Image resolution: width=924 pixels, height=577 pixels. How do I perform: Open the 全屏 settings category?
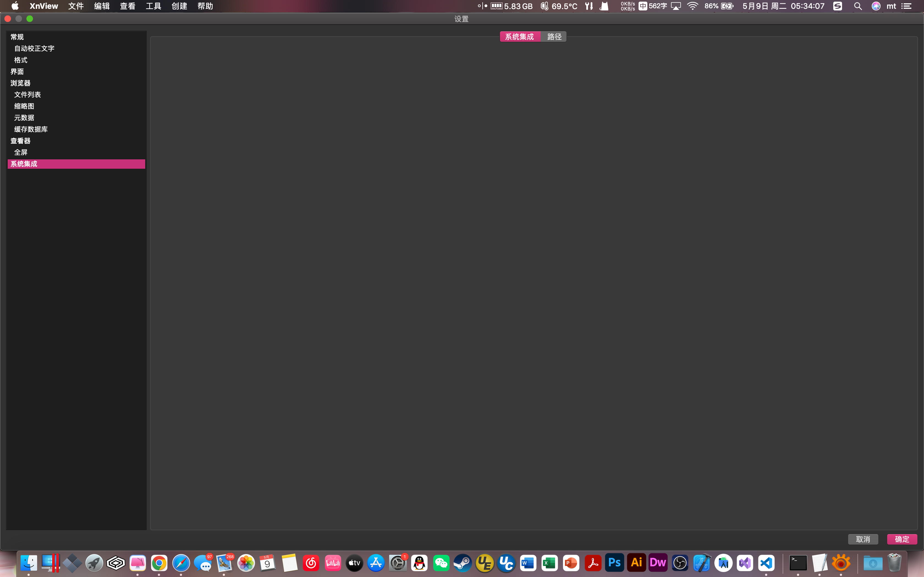(x=21, y=152)
